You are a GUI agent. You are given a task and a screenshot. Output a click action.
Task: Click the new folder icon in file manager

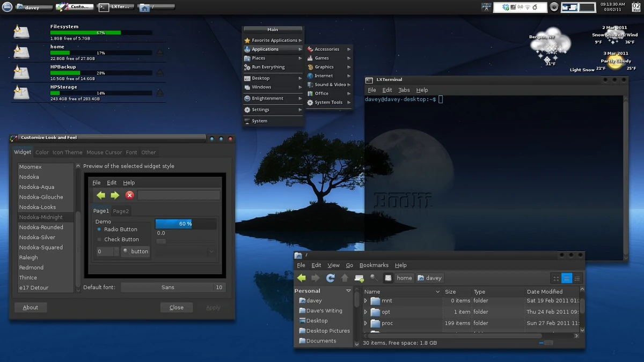pyautogui.click(x=359, y=278)
